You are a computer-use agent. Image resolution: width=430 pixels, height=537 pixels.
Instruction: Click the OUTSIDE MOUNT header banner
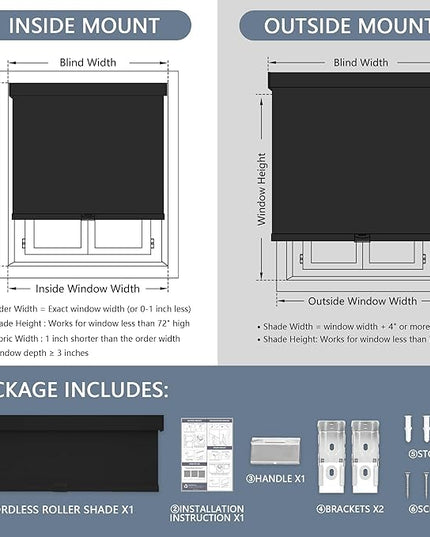334,26
